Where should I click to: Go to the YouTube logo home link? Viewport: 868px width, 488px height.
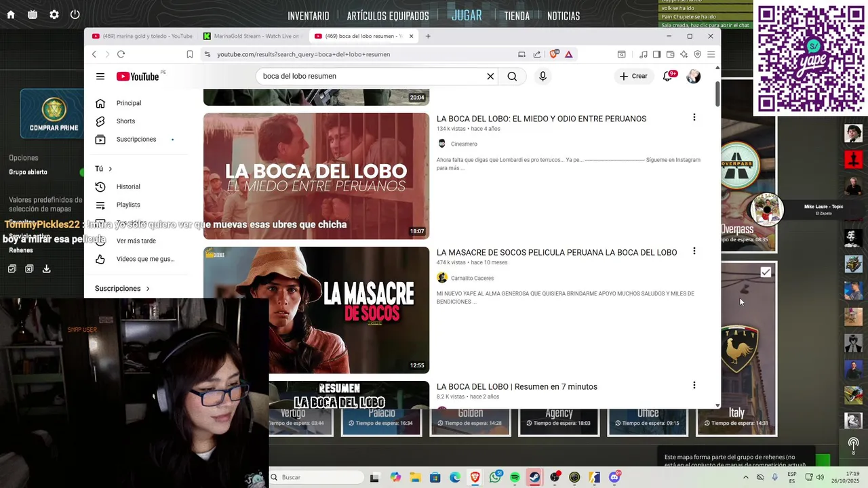pyautogui.click(x=138, y=77)
